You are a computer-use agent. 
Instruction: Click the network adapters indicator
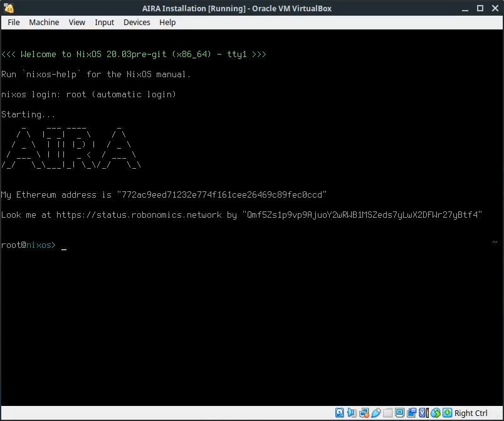pyautogui.click(x=364, y=413)
